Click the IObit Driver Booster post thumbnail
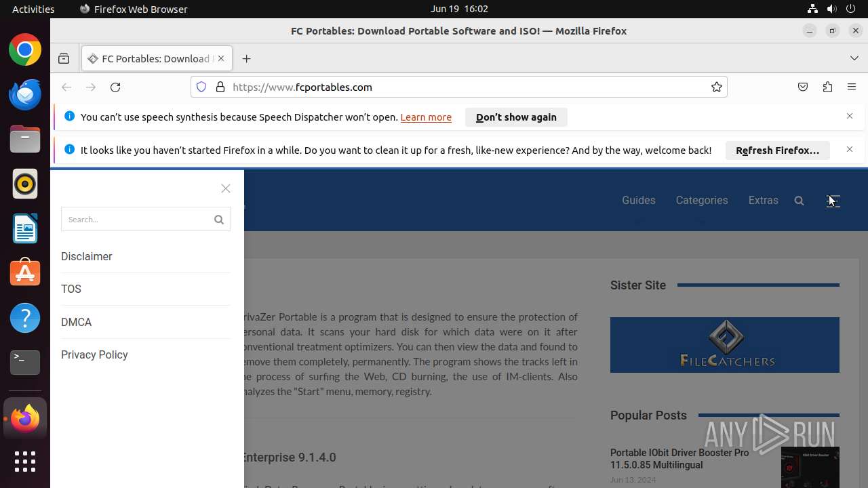 [x=810, y=467]
